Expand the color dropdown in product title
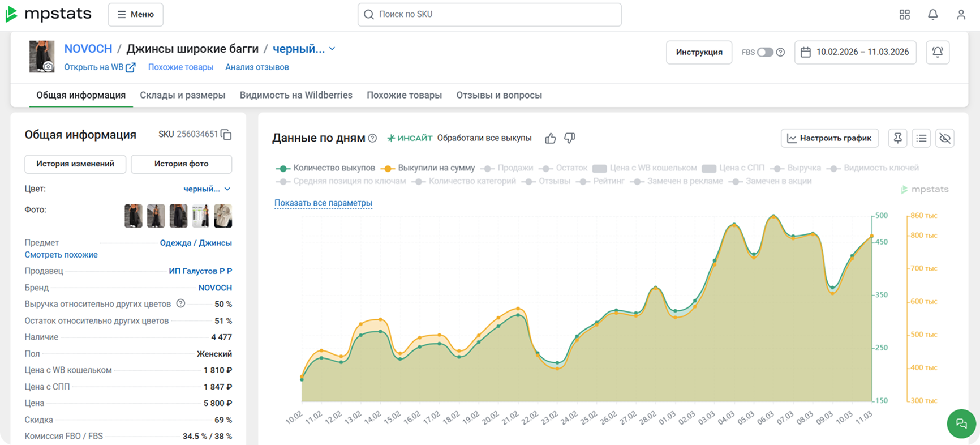980x445 pixels. pyautogui.click(x=332, y=49)
